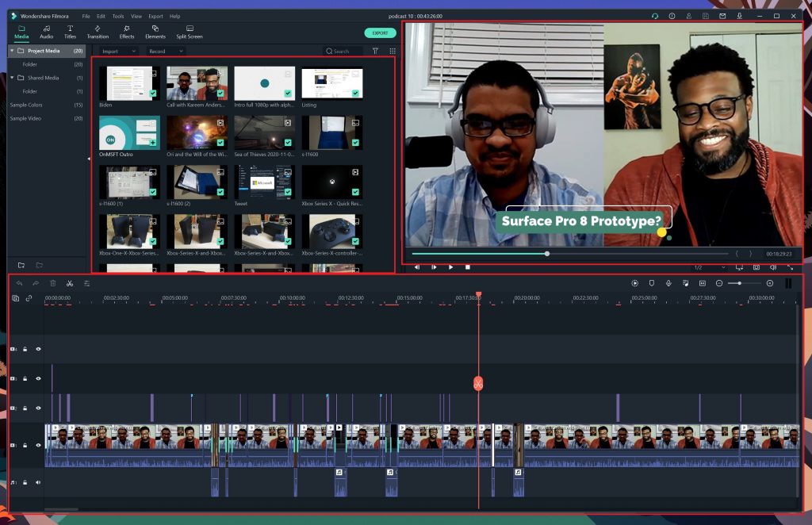812x525 pixels.
Task: Select Sample Colors in the media tree
Action: point(46,105)
